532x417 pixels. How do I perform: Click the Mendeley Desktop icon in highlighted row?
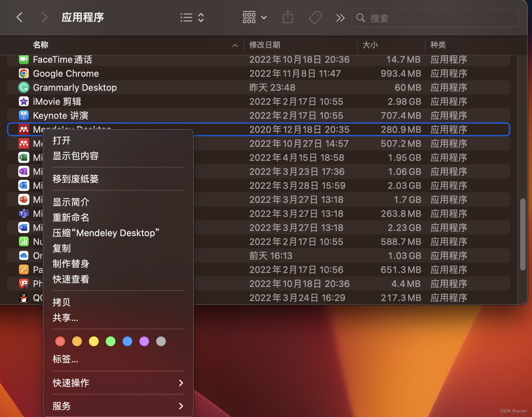(24, 130)
